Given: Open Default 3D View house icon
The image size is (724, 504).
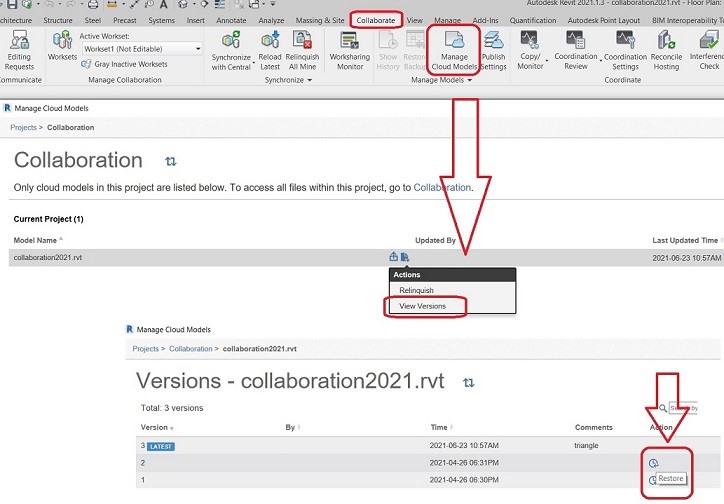Looking at the screenshot, I should (x=183, y=4).
